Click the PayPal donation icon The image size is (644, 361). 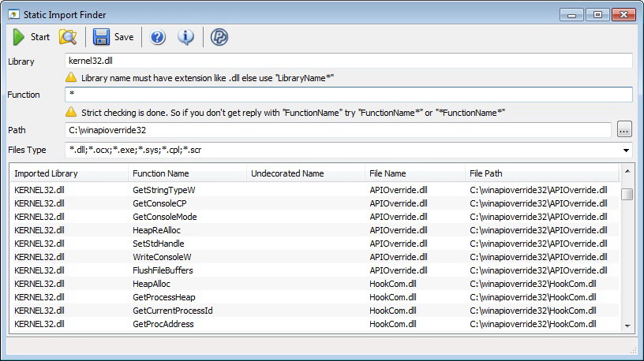tap(220, 37)
